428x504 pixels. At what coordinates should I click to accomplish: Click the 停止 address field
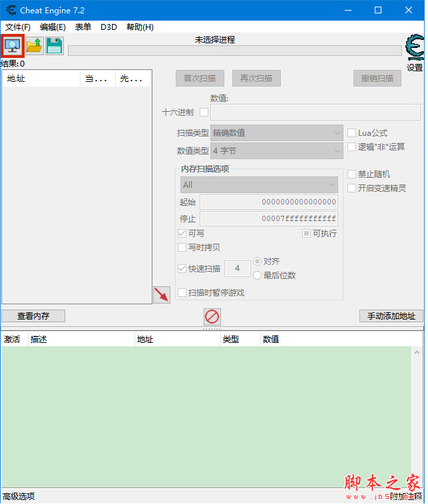point(269,219)
